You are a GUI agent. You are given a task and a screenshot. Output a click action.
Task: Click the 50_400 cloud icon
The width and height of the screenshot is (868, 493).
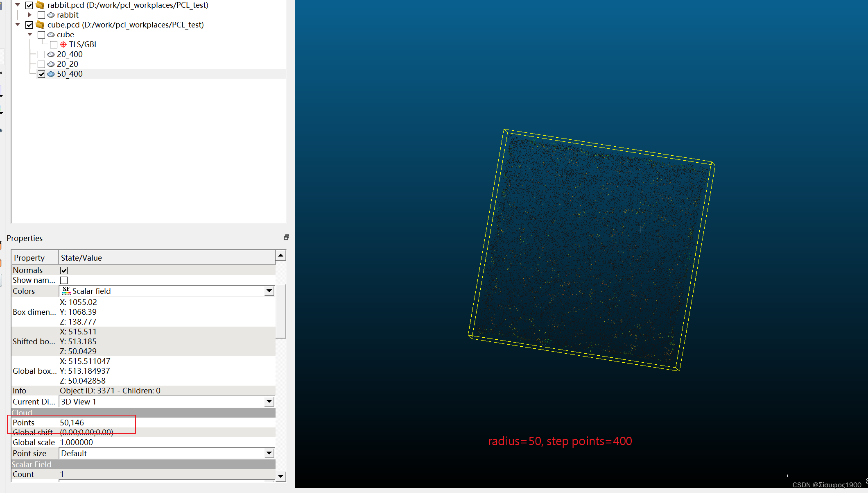point(51,74)
